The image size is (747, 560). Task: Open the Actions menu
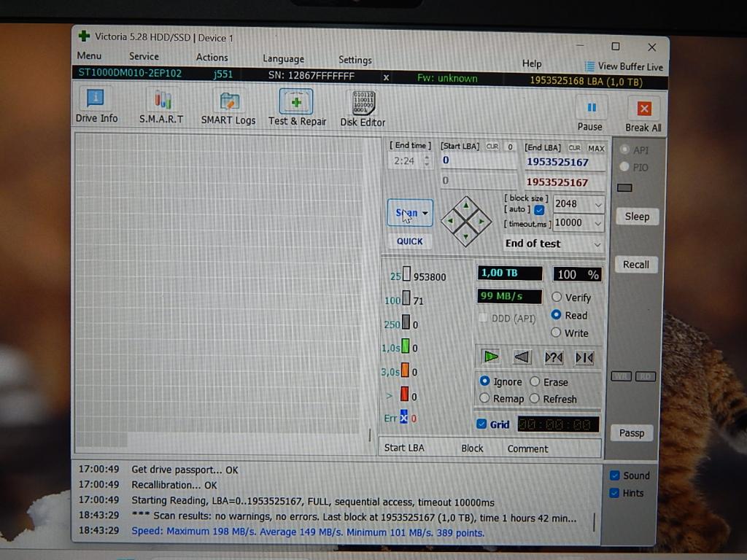point(212,58)
